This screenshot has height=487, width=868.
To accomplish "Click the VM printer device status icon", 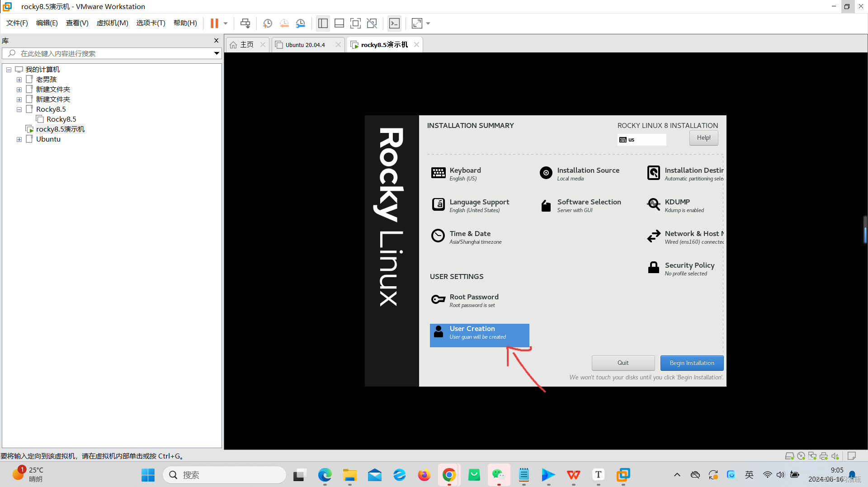I will [x=823, y=456].
